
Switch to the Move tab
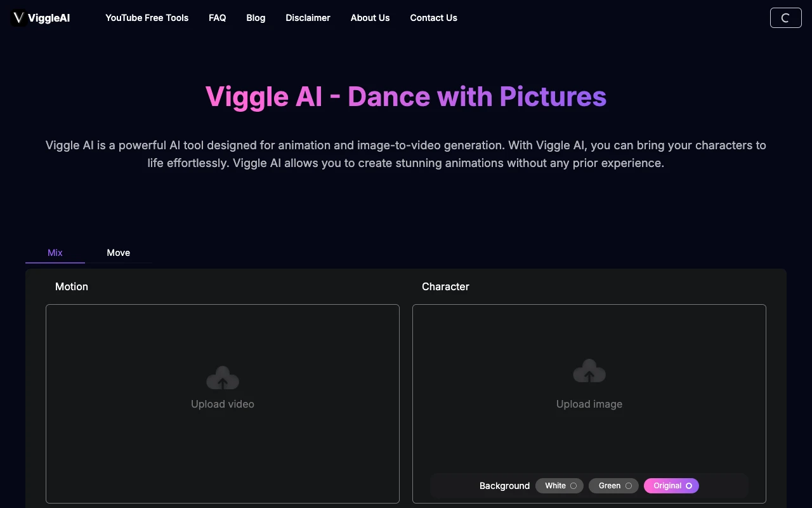pyautogui.click(x=118, y=253)
